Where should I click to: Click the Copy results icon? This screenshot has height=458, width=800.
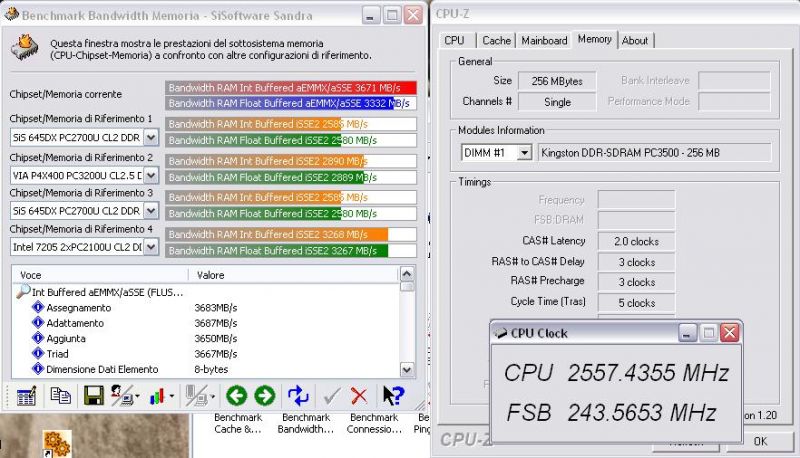[60, 396]
